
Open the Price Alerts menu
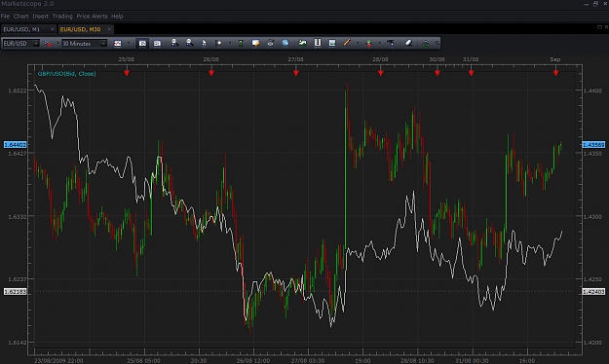coord(92,17)
